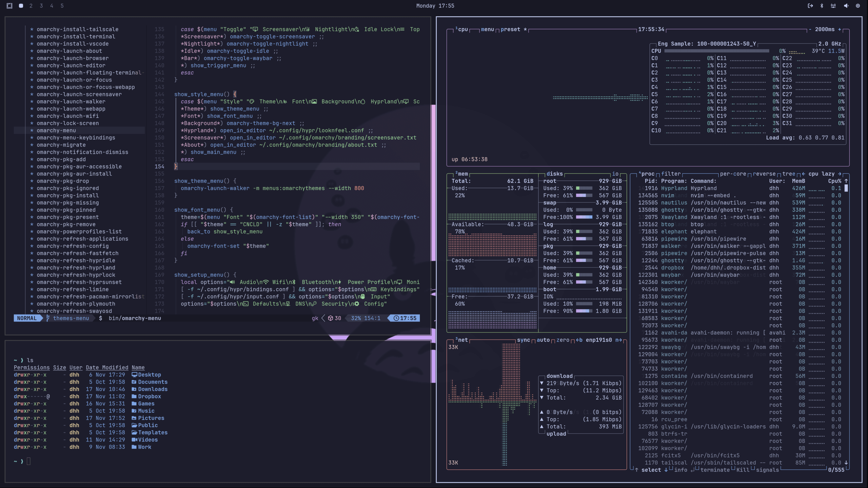Click the filter option in proc header
This screenshot has width=868, height=488.
click(671, 174)
